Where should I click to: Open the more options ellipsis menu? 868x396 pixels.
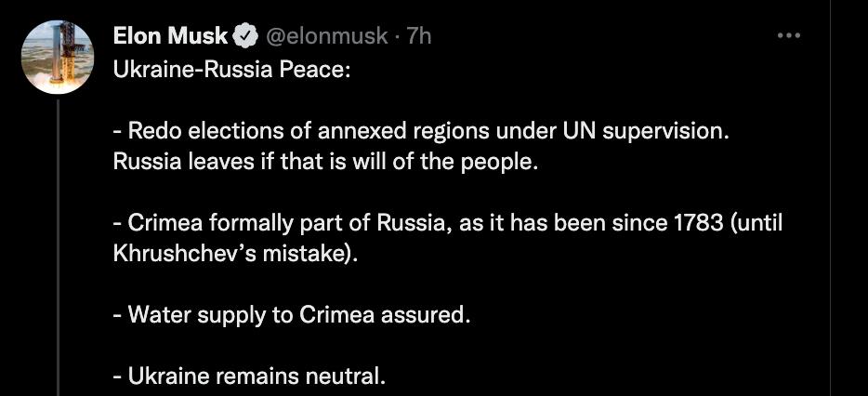[x=788, y=36]
